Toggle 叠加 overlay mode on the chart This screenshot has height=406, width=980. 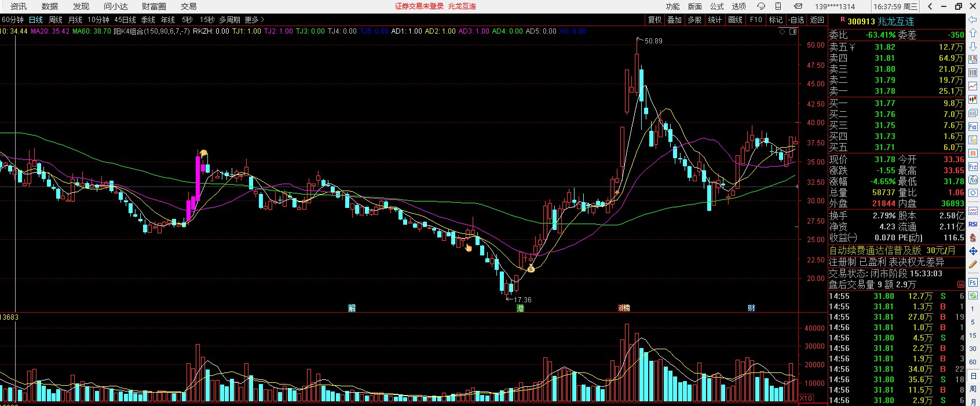coord(674,20)
